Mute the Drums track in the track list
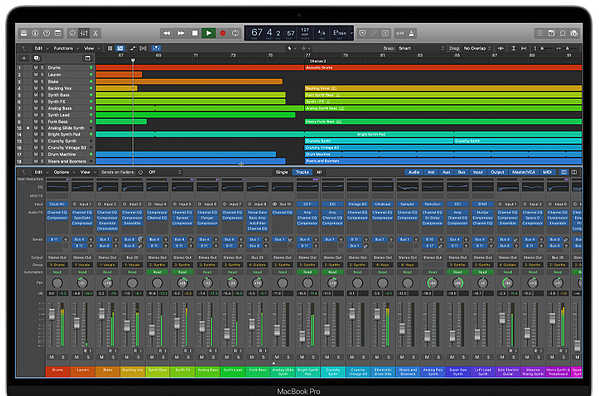Image resolution: width=599 pixels, height=396 pixels. [x=36, y=68]
